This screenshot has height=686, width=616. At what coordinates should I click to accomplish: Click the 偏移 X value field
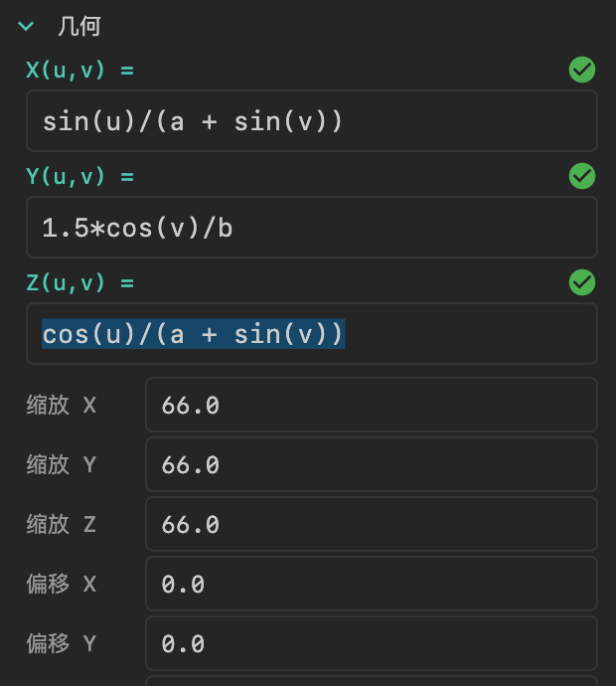pyautogui.click(x=371, y=584)
